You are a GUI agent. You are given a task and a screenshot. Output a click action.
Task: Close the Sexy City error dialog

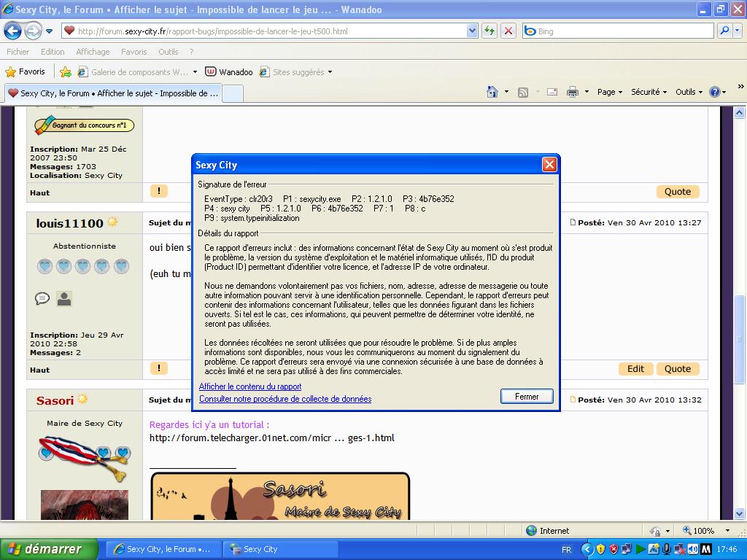pos(549,165)
